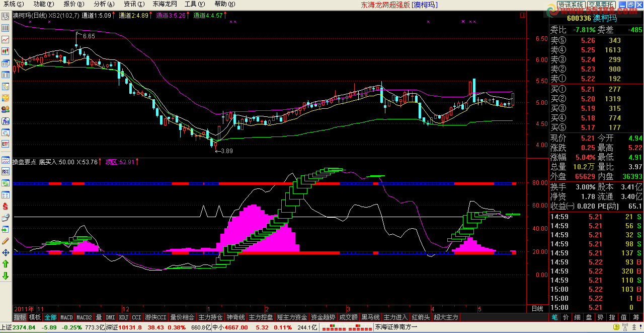Switch to the 黑马线 indicator tab
This screenshot has width=644, height=333.
pos(370,317)
